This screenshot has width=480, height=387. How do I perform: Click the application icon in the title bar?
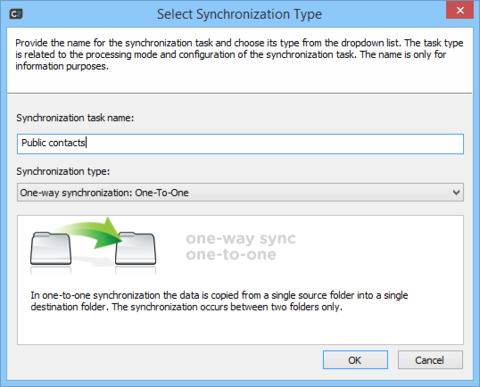16,14
